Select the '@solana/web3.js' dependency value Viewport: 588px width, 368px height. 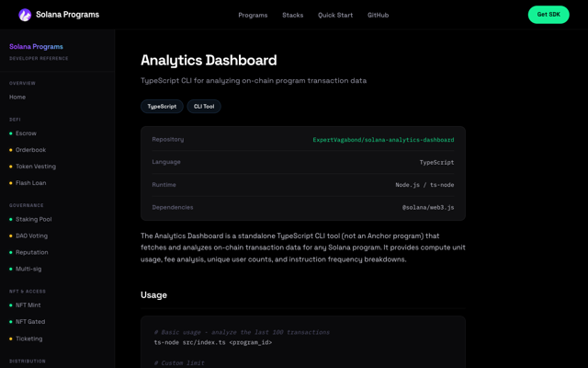coord(428,207)
